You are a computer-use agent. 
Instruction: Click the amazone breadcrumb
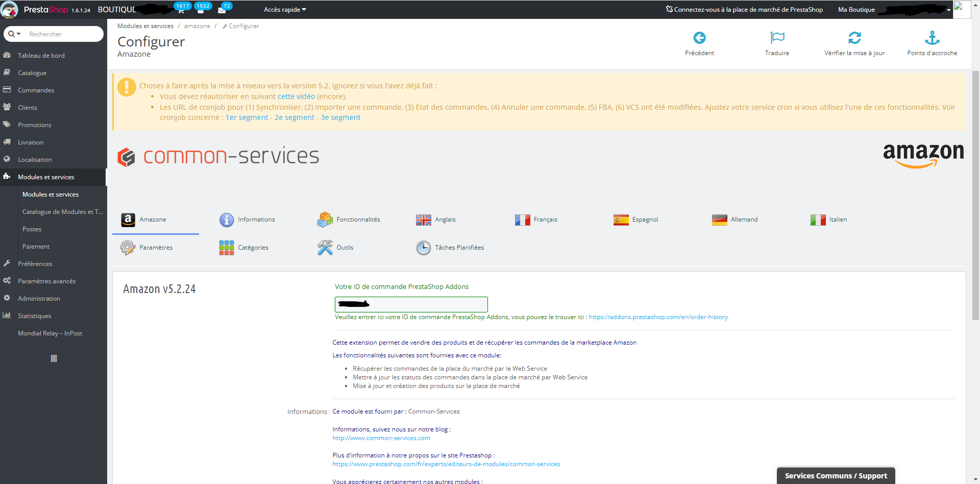click(x=197, y=26)
